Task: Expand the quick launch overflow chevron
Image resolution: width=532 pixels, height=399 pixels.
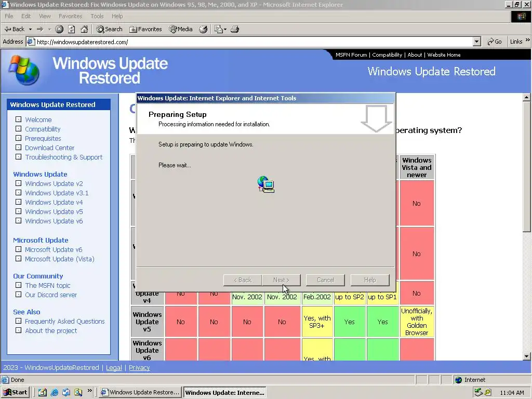Action: pos(89,391)
